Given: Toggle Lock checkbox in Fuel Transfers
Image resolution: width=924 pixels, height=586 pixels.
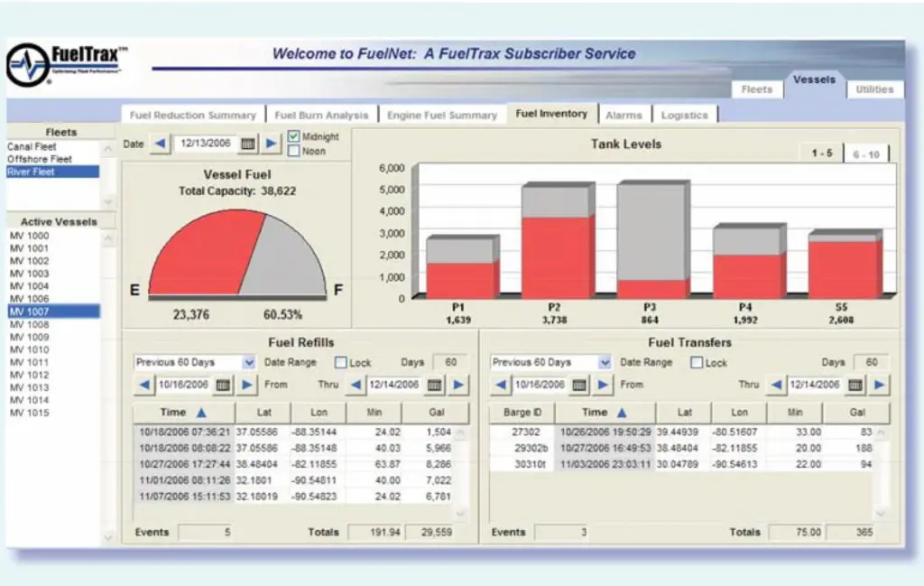Looking at the screenshot, I should point(696,363).
